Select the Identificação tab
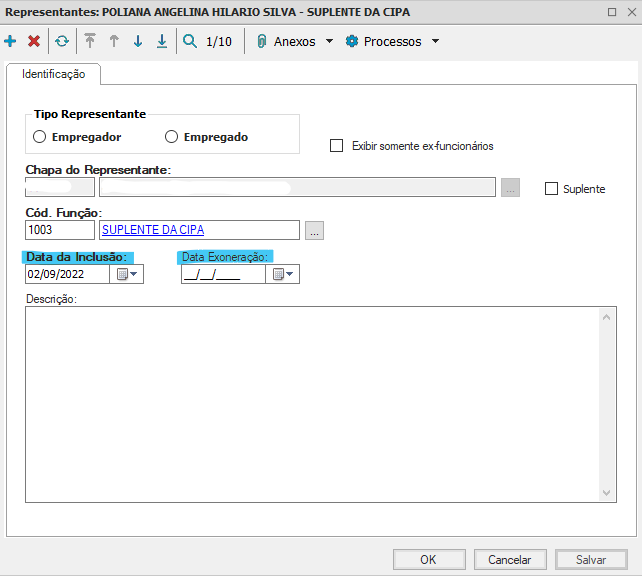Viewport: 642px width, 576px height. click(x=54, y=75)
